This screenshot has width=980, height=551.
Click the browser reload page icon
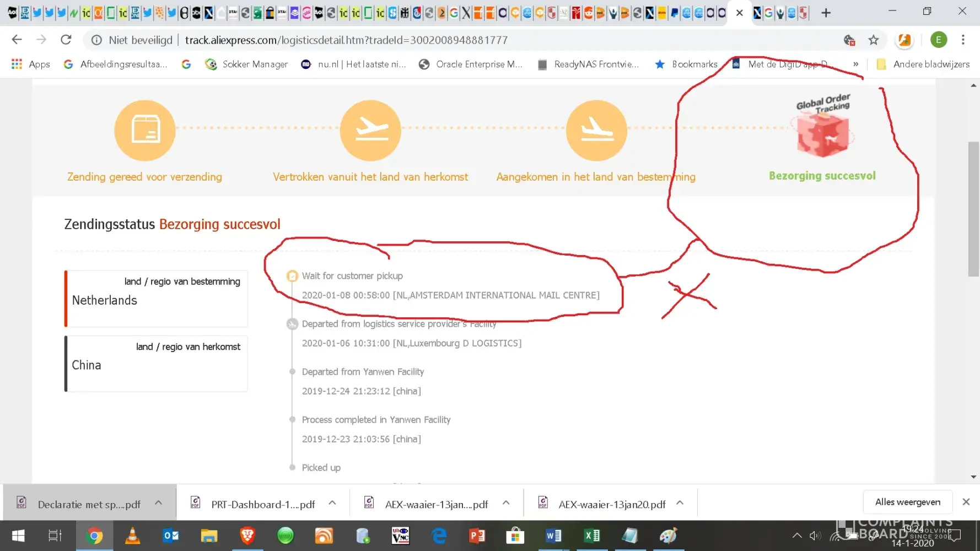(66, 40)
